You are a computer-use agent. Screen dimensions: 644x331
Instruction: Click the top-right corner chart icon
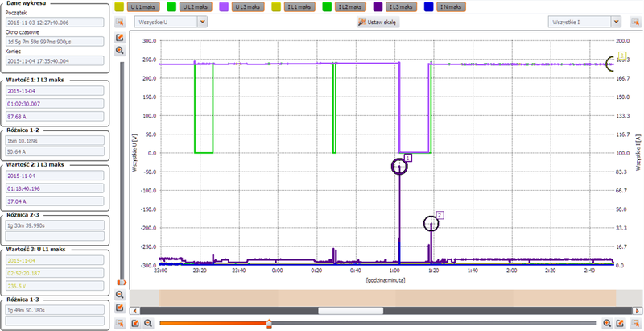pyautogui.click(x=638, y=22)
